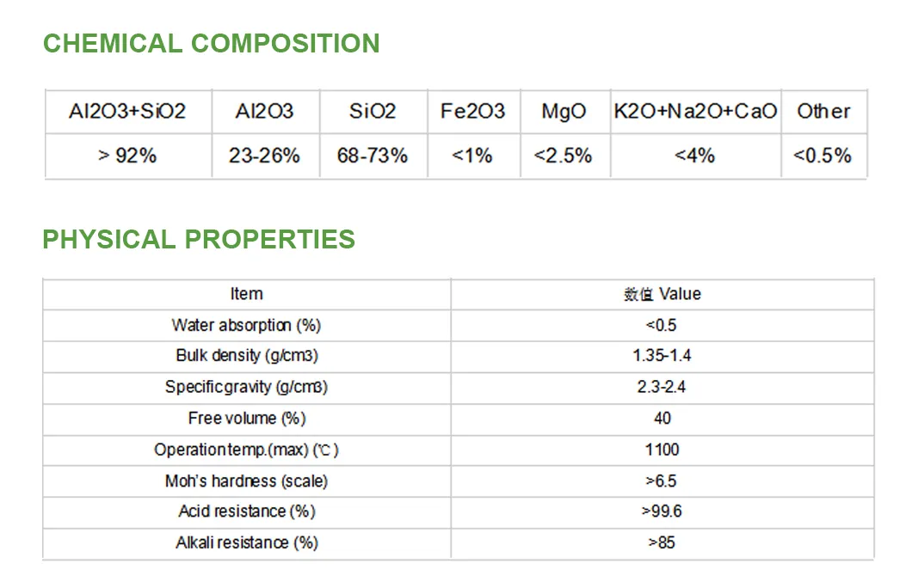Click the MgO column header
This screenshot has height=588, width=912.
click(564, 111)
